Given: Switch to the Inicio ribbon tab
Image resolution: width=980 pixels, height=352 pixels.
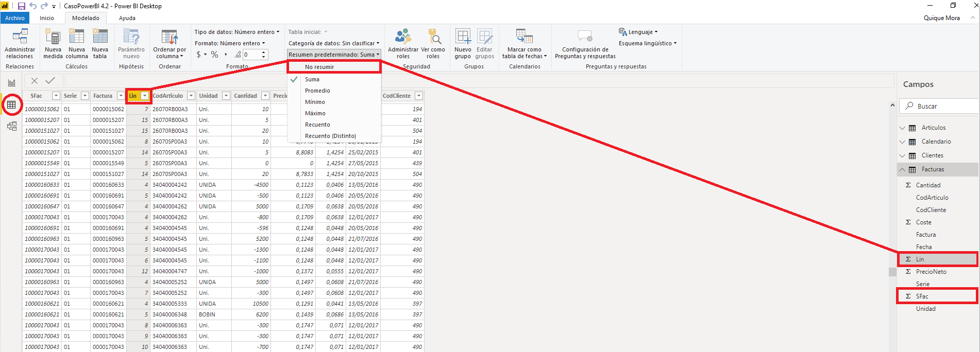Looking at the screenshot, I should tap(47, 18).
